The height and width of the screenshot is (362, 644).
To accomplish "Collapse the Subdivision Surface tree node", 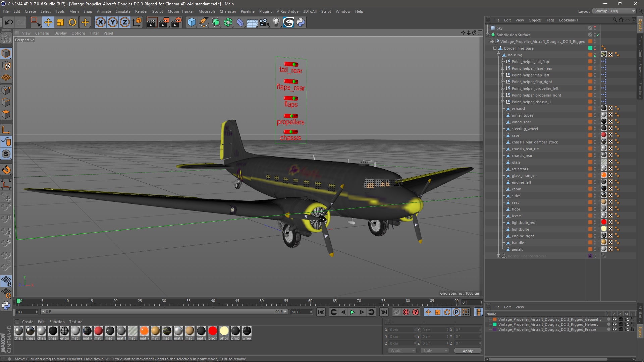I will 488,35.
